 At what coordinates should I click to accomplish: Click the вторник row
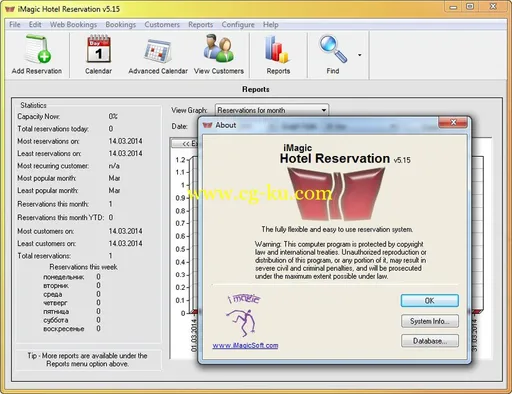click(72, 286)
